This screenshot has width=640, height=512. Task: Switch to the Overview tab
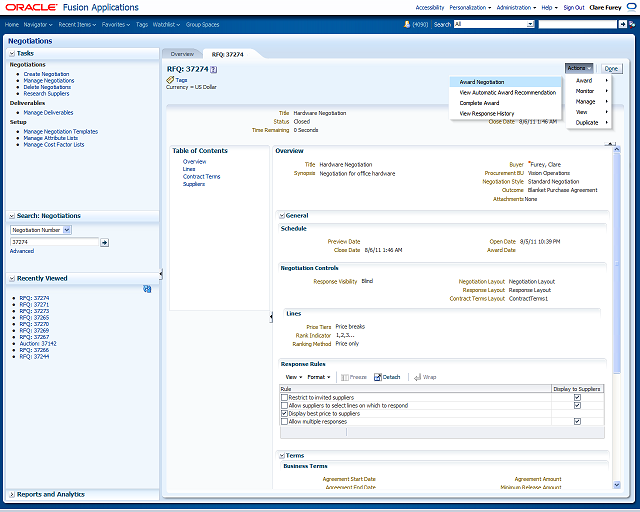click(x=182, y=54)
